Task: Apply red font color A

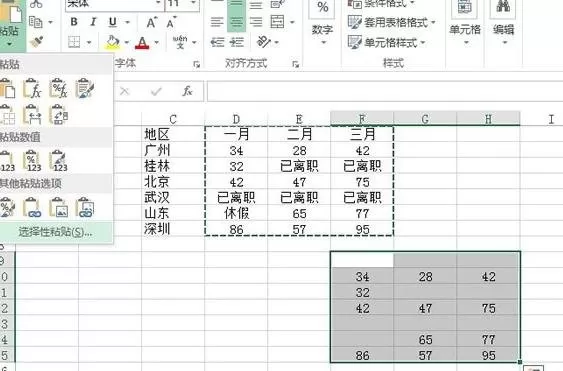Action: pyautogui.click(x=143, y=42)
